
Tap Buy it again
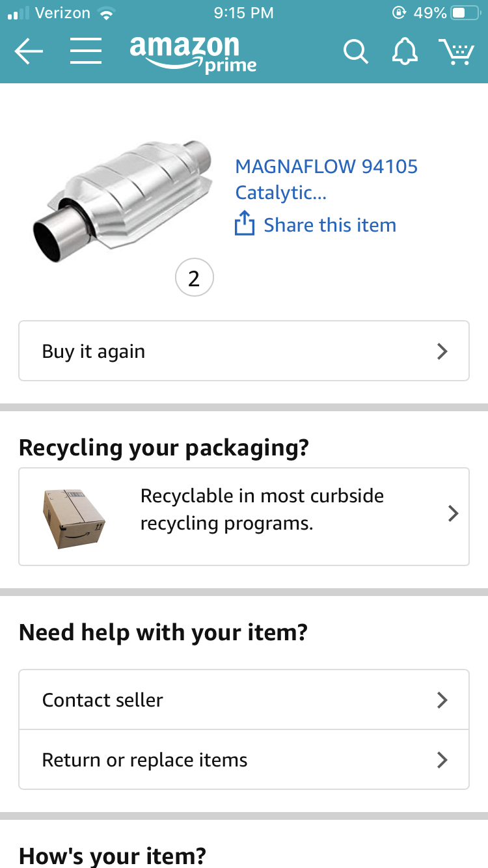coord(94,351)
